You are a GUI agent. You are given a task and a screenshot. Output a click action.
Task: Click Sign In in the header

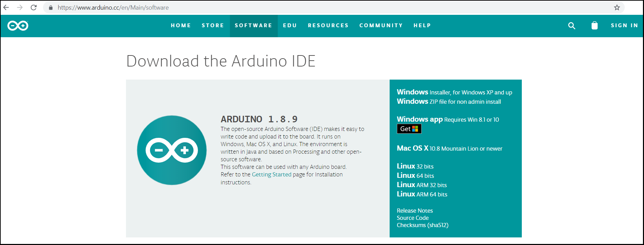coord(624,25)
